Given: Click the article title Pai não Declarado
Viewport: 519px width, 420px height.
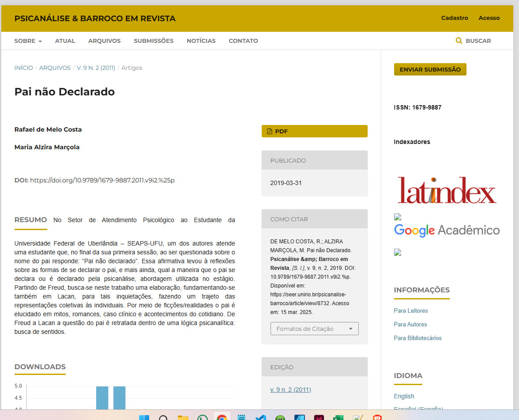Looking at the screenshot, I should [64, 91].
